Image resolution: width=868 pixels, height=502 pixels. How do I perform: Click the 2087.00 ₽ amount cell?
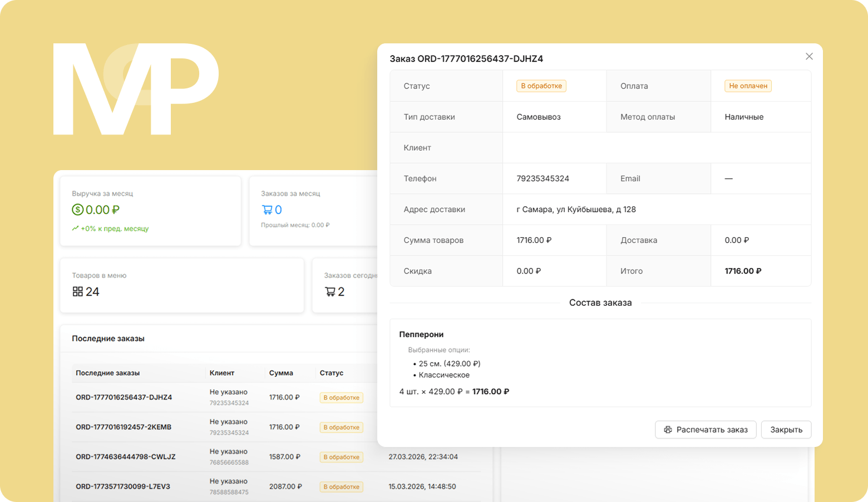tap(285, 486)
